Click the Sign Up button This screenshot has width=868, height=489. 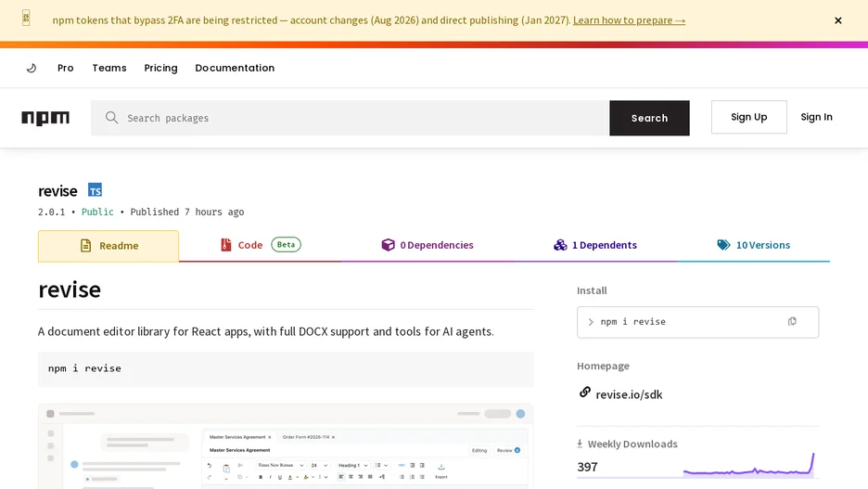point(749,117)
